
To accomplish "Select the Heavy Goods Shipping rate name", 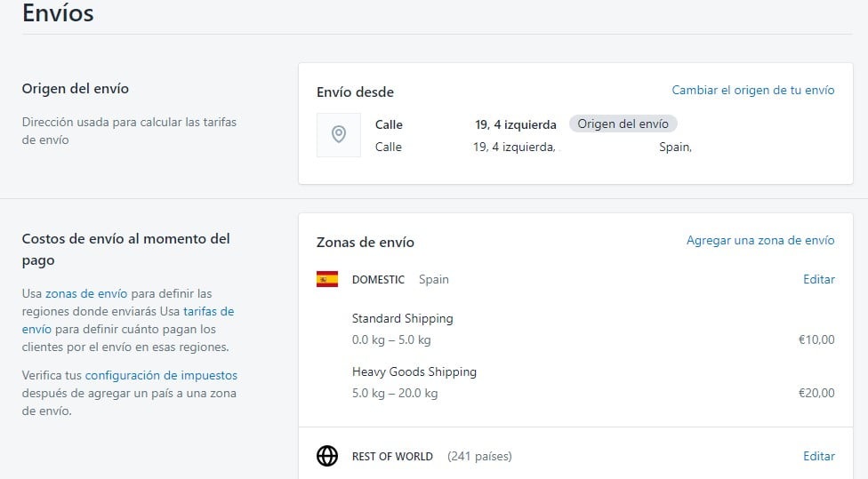I will [414, 371].
